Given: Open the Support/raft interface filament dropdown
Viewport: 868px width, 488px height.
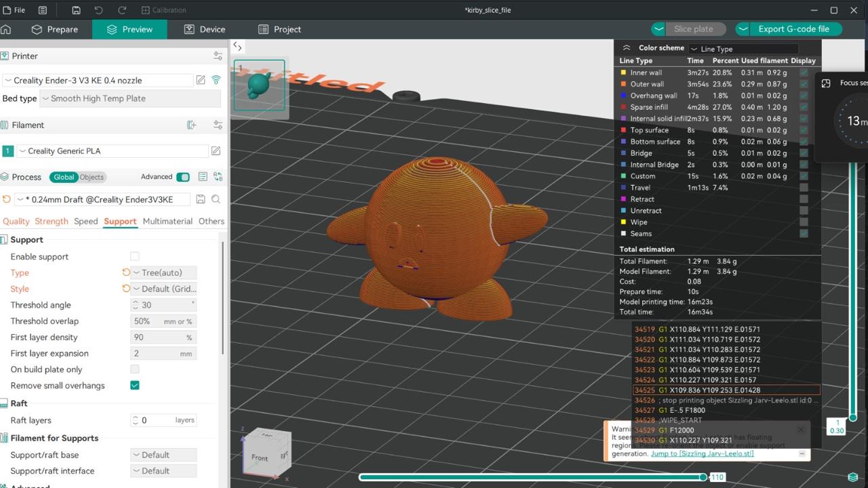Looking at the screenshot, I should [163, 471].
